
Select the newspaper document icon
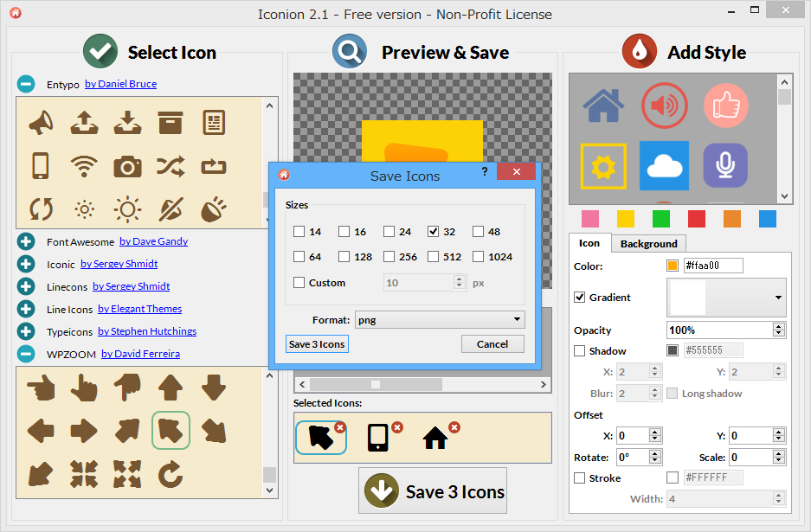point(214,123)
